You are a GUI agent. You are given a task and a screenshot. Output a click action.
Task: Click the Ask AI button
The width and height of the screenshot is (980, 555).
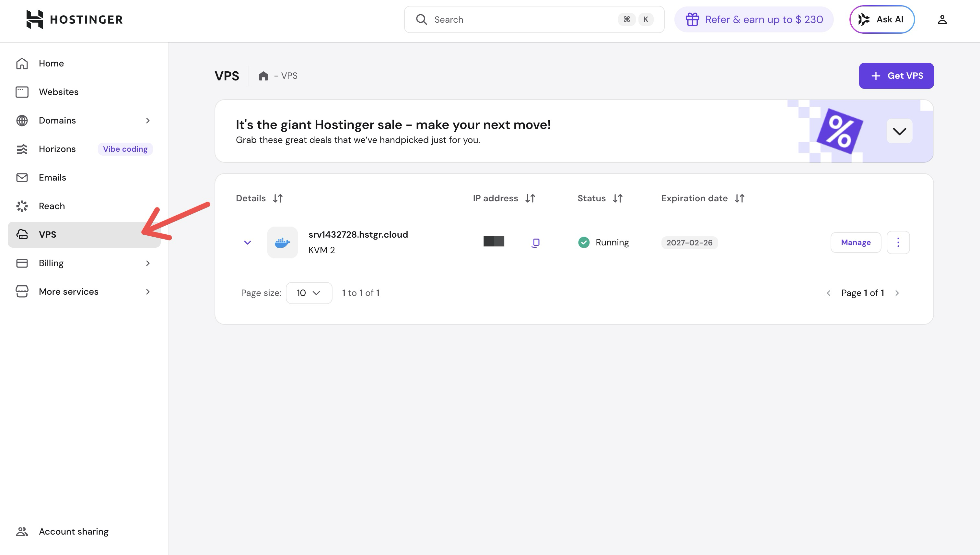click(x=882, y=19)
